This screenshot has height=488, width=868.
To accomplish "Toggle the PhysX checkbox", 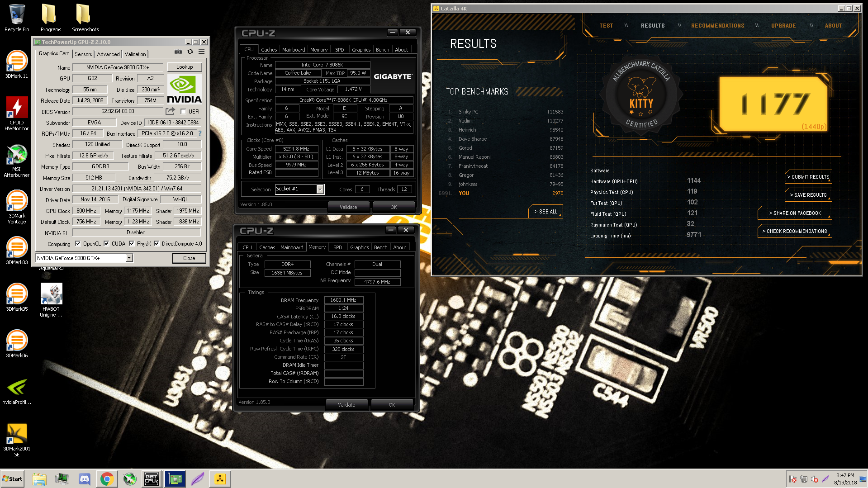I will (132, 244).
